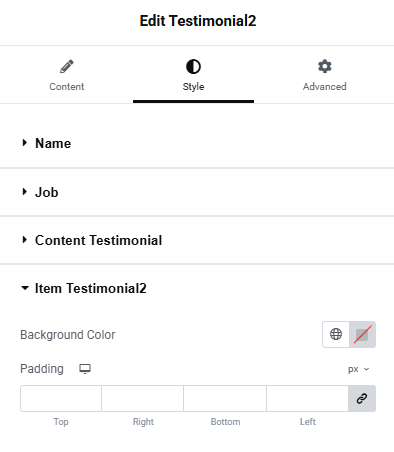Open the px unit dropdown

[x=358, y=369]
